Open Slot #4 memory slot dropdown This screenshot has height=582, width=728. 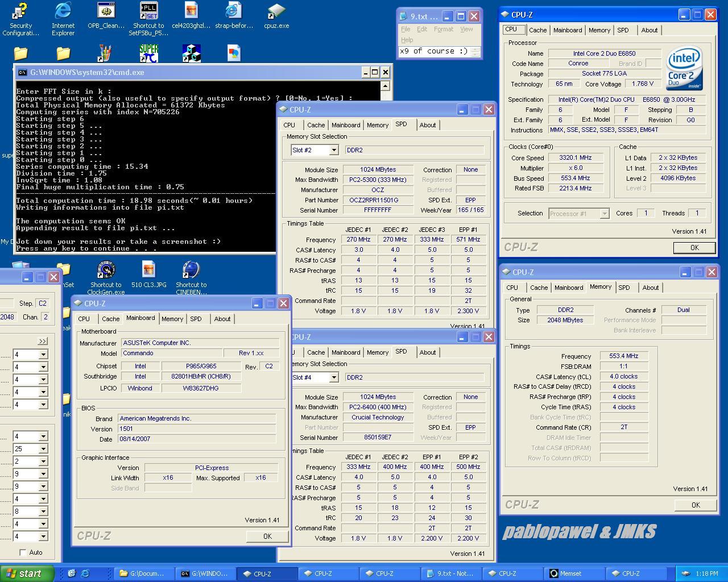point(334,377)
